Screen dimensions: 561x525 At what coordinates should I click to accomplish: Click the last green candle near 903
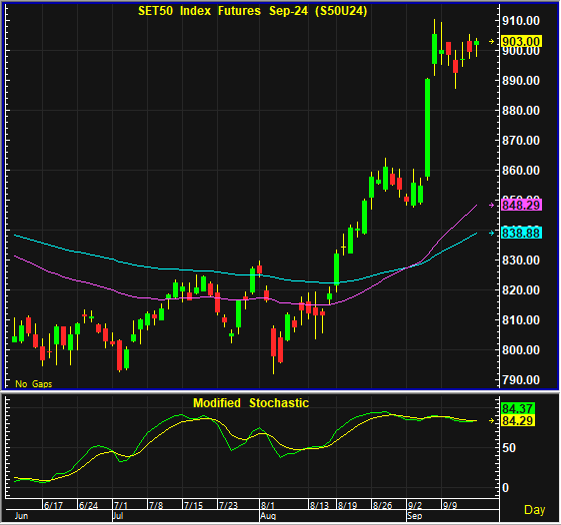477,43
